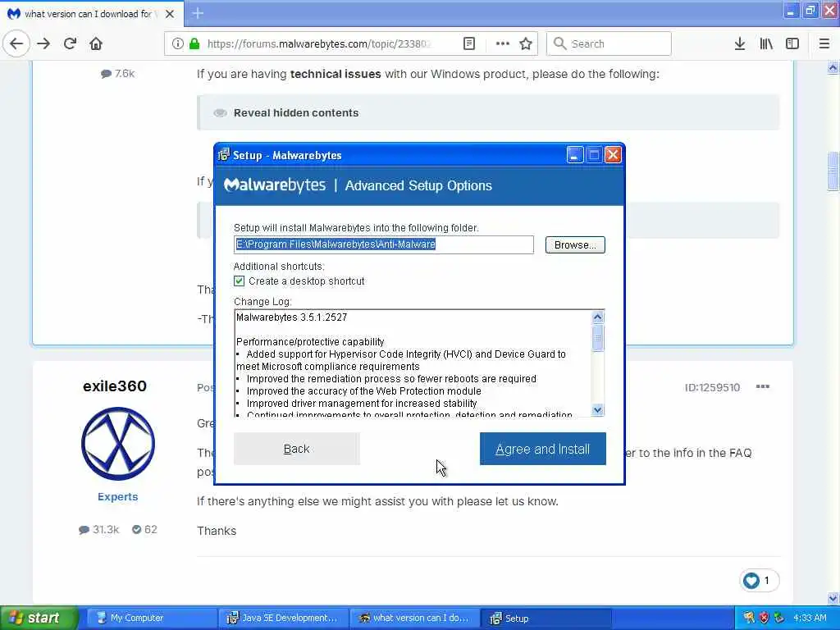The image size is (840, 630).
Task: Switch to Java SE Development taskbar item
Action: click(283, 618)
